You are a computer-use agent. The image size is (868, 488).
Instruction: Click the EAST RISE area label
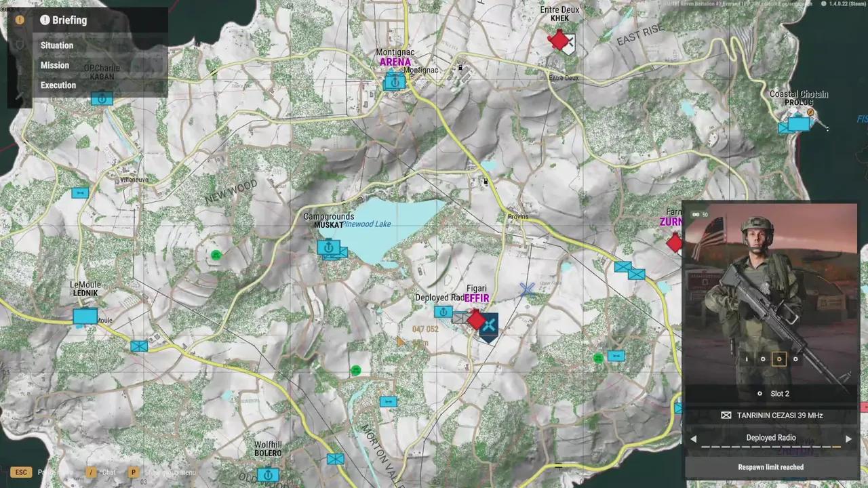(x=640, y=35)
